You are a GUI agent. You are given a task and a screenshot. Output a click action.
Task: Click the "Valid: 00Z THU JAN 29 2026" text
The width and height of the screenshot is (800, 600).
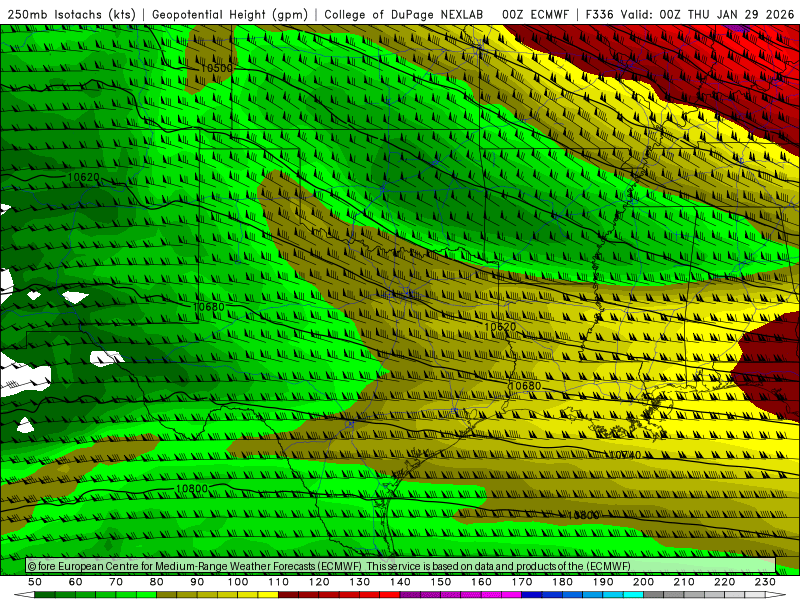[x=707, y=14]
